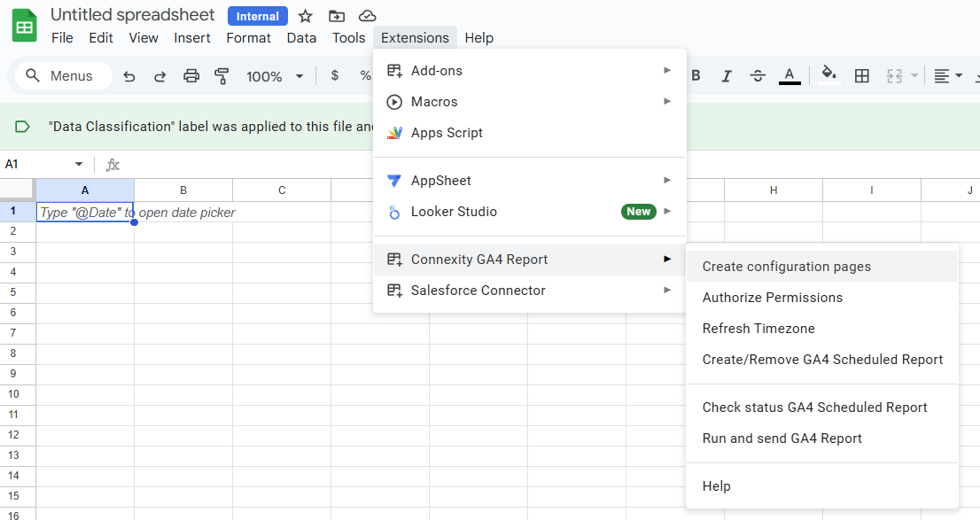Screen dimensions: 980x520
Task: Click the Move to folder icon
Action: (336, 16)
